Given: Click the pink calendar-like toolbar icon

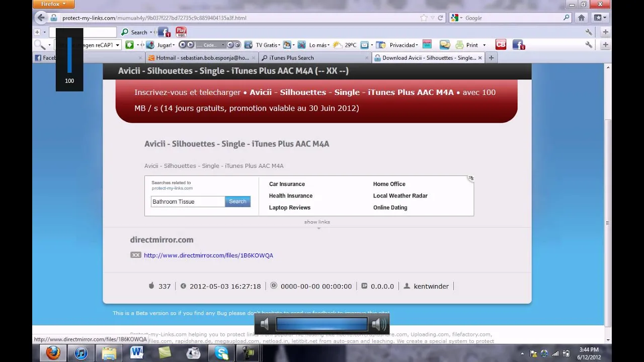Looking at the screenshot, I should [x=427, y=45].
